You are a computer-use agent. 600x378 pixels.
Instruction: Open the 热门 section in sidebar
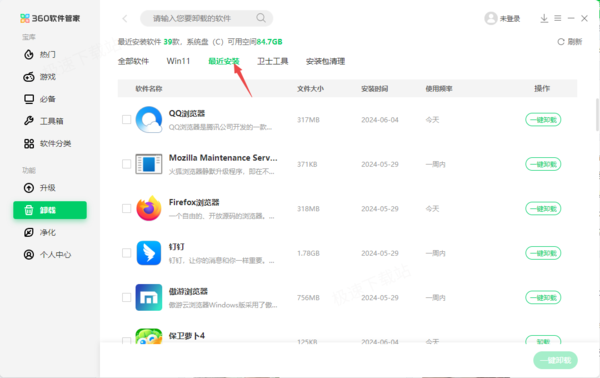click(40, 55)
